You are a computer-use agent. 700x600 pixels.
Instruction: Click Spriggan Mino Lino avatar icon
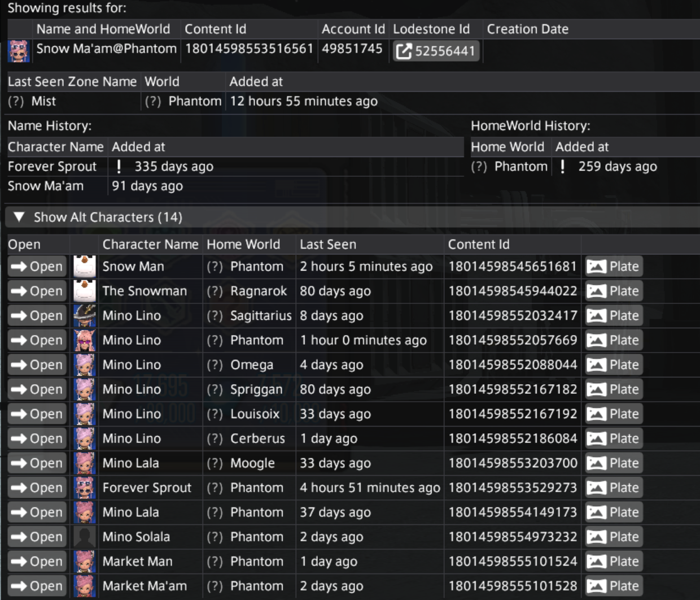(x=85, y=389)
